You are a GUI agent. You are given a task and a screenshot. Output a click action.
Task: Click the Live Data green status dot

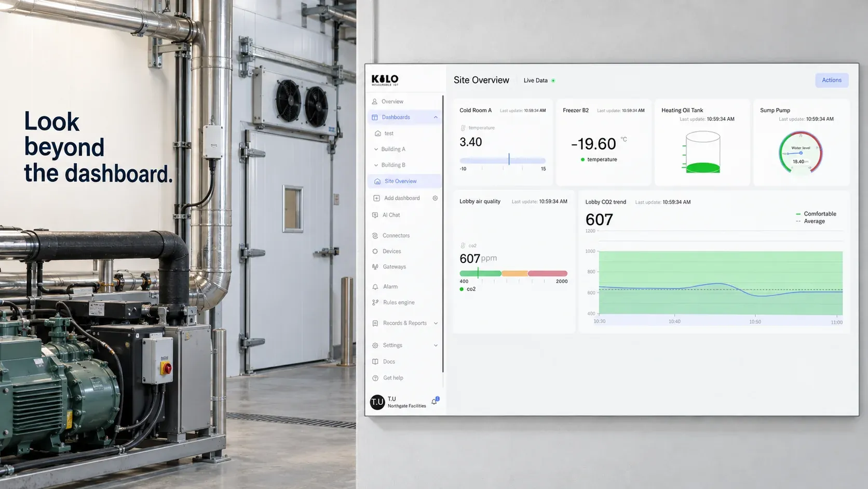553,81
